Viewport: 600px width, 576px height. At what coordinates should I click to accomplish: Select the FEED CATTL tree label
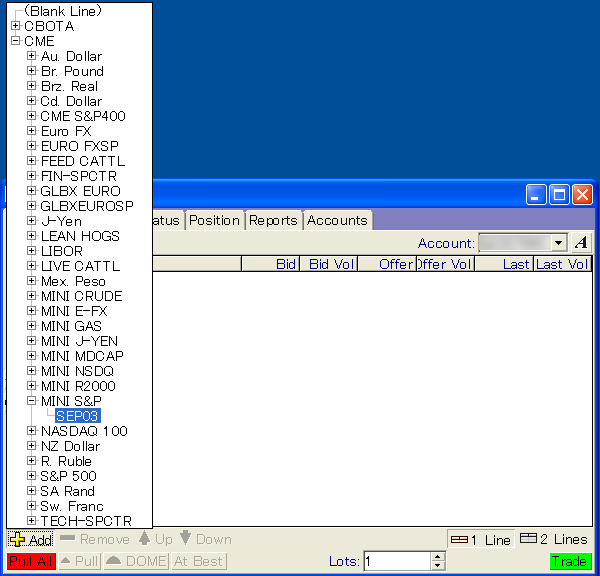tap(83, 161)
